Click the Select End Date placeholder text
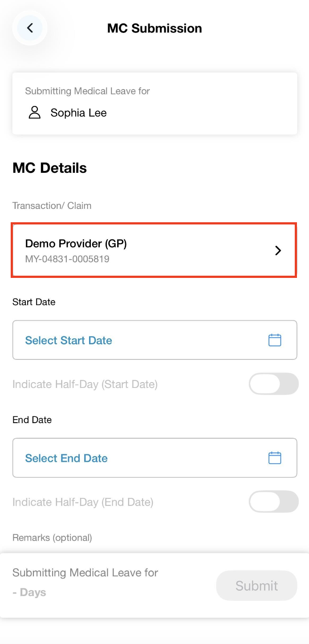The width and height of the screenshot is (309, 644). click(x=66, y=458)
